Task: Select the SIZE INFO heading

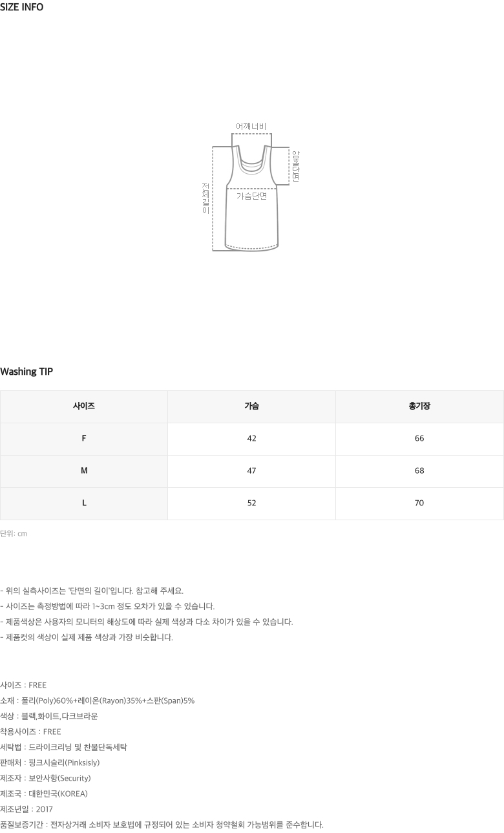Action: pyautogui.click(x=22, y=8)
